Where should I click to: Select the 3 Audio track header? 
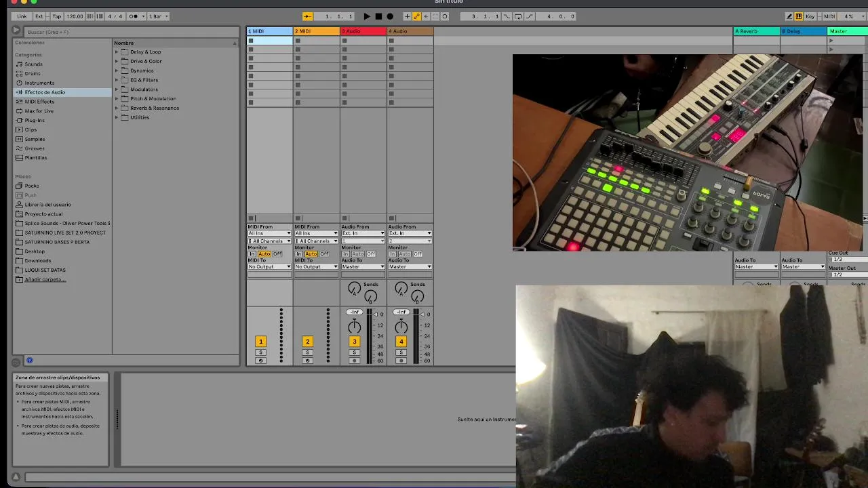[x=363, y=31]
